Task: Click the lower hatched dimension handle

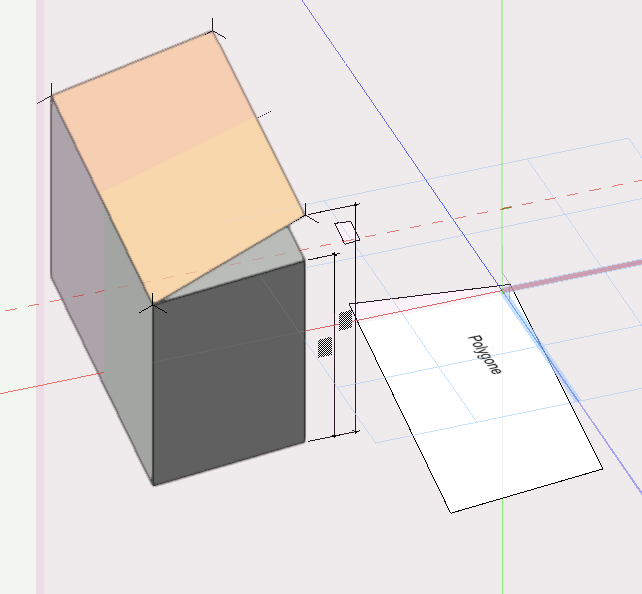Action: point(325,347)
